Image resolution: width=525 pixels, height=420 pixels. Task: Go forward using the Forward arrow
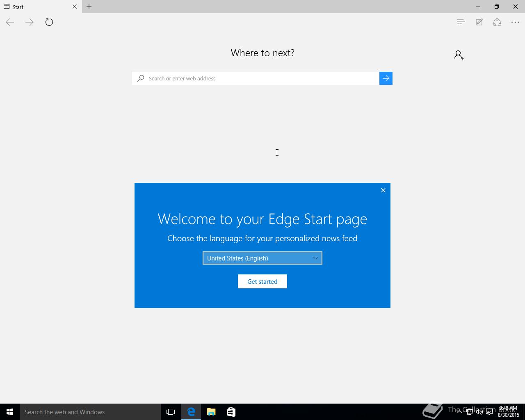(30, 22)
